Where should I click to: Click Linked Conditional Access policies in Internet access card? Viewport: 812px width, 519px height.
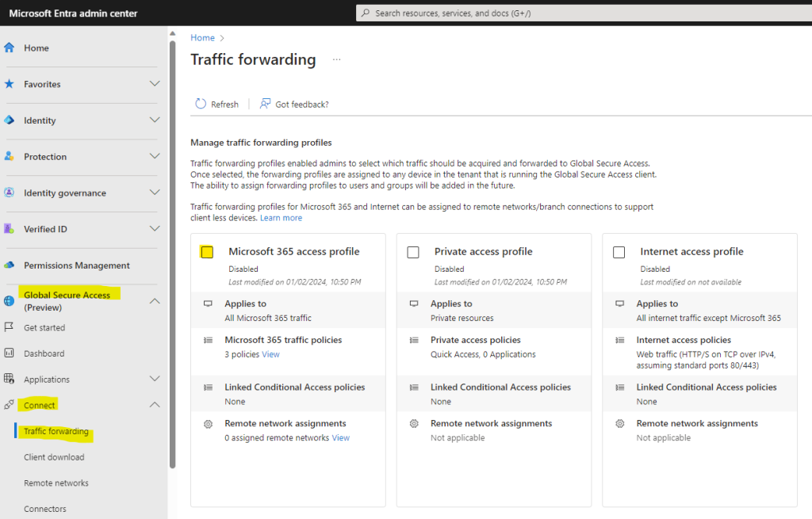click(x=707, y=387)
